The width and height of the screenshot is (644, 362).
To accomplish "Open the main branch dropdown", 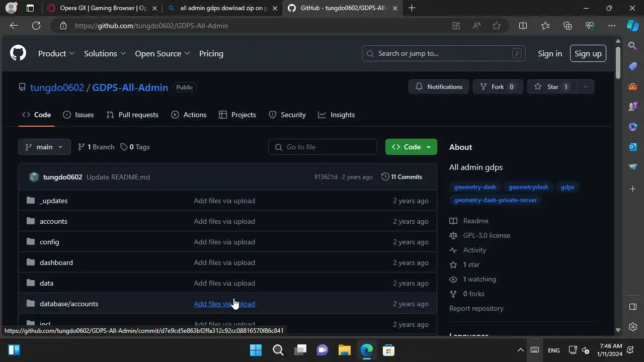I will coord(44,147).
